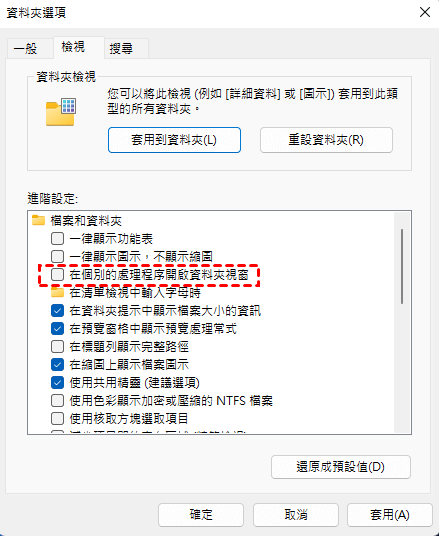Disable 在預覽窗格中顯示預覽處理常式
This screenshot has width=439, height=536.
click(57, 329)
